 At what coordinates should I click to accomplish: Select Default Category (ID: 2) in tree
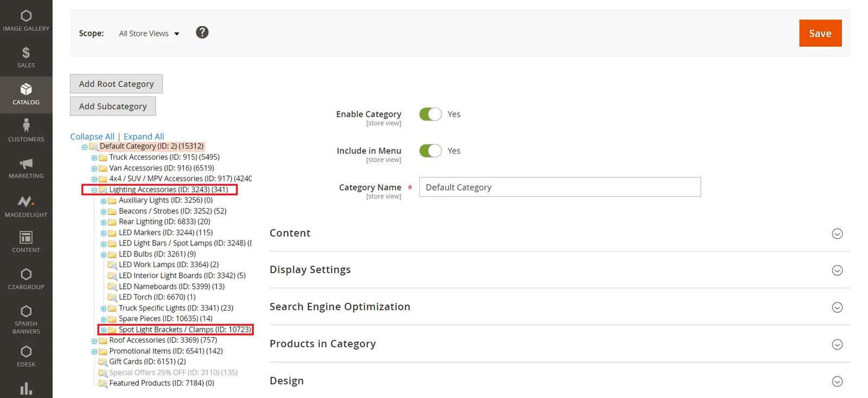point(151,146)
